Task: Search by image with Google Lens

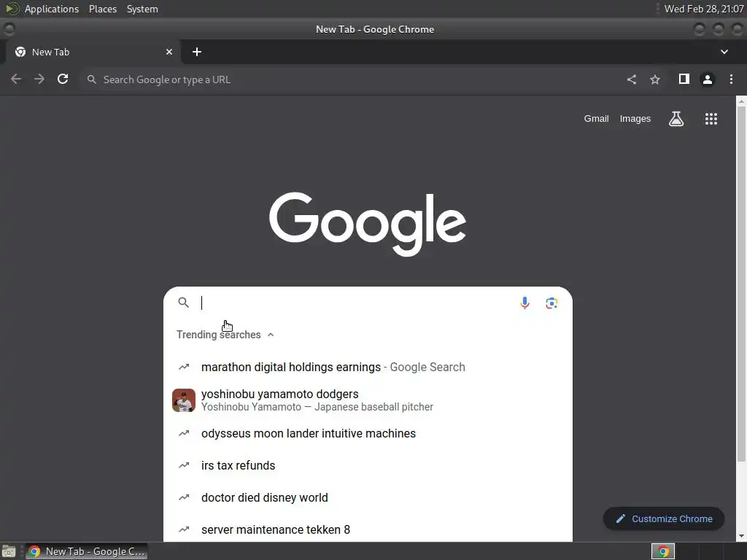Action: point(551,303)
